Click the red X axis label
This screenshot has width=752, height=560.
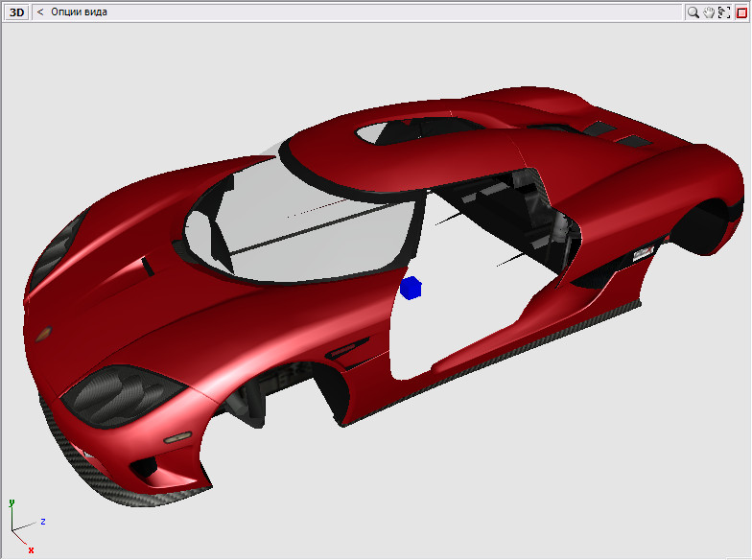pos(31,550)
